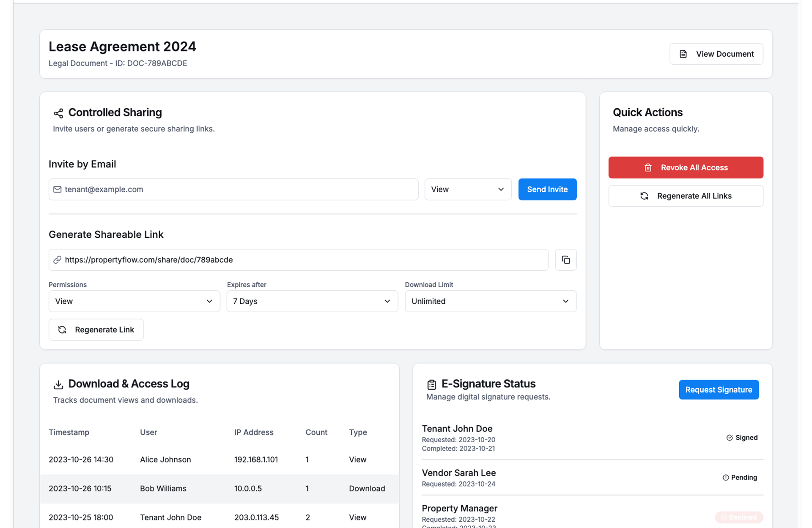Open the invite permission View dropdown
812x528 pixels.
468,189
